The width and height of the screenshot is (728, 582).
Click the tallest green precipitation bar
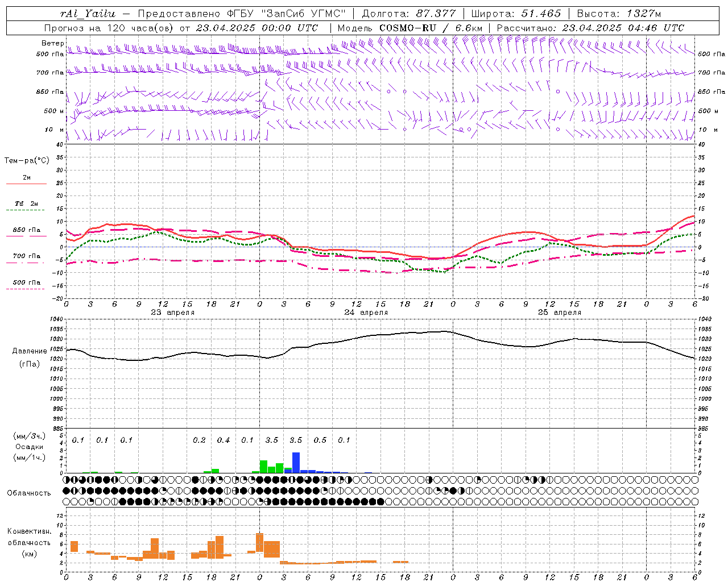[x=263, y=467]
